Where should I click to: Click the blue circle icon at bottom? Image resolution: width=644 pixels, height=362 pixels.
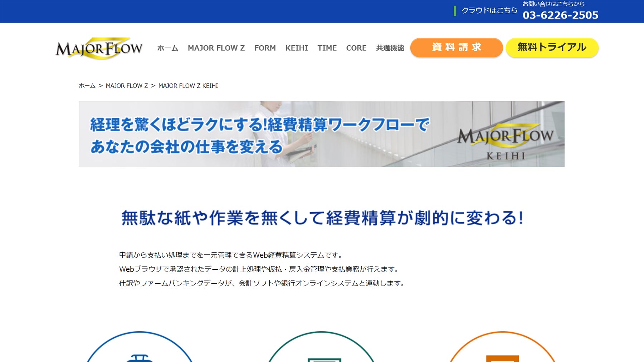(140, 347)
